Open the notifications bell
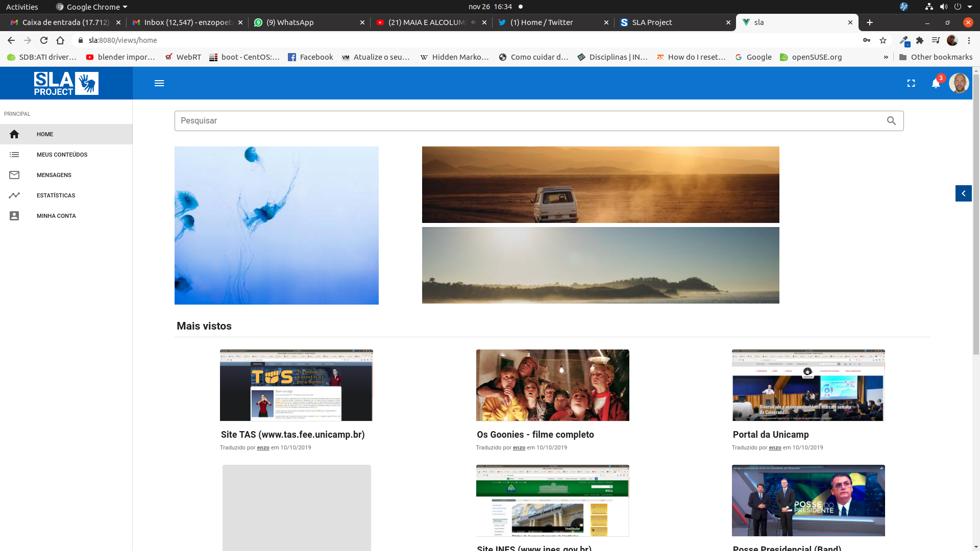Image resolution: width=980 pixels, height=551 pixels. [x=936, y=83]
